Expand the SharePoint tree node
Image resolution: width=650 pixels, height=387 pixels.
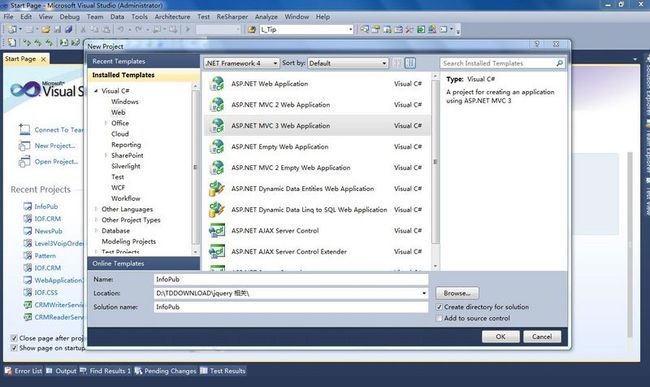pyautogui.click(x=106, y=155)
